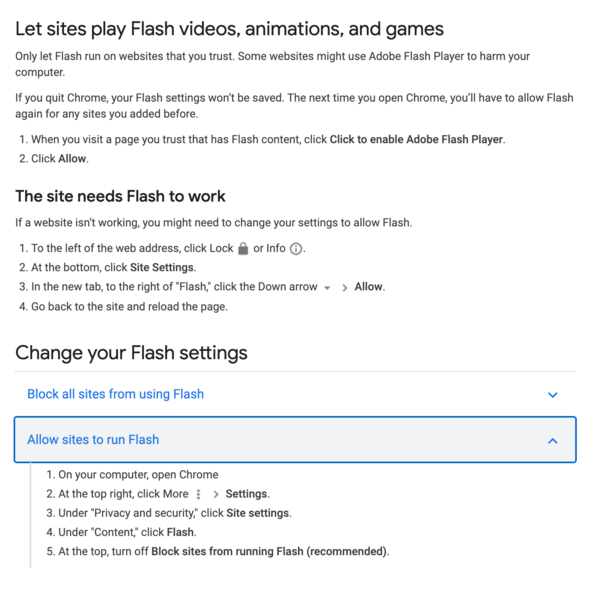Click the right chevron icon before "Settings"
Image resolution: width=600 pixels, height=592 pixels.
click(215, 494)
